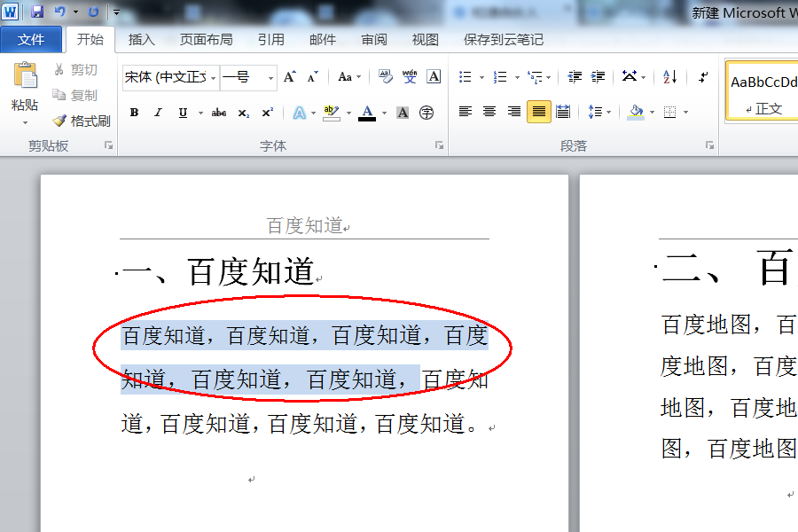Image resolution: width=798 pixels, height=532 pixels.
Task: Click the Save icon in quick access toolbar
Action: [37, 12]
